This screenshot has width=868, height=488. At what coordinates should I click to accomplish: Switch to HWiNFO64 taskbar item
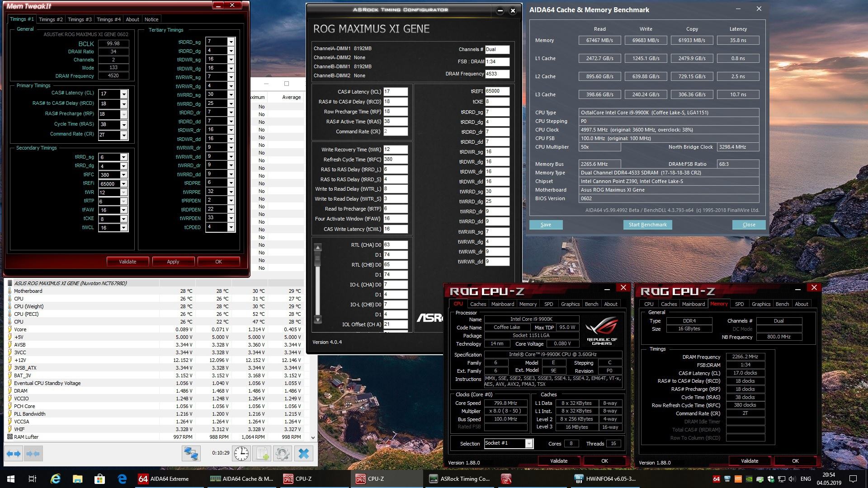pyautogui.click(x=605, y=479)
